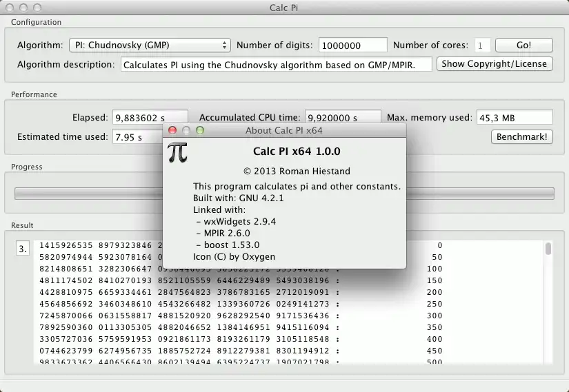569x392 pixels.
Task: Click the Calc Pi main window title bar
Action: click(284, 8)
